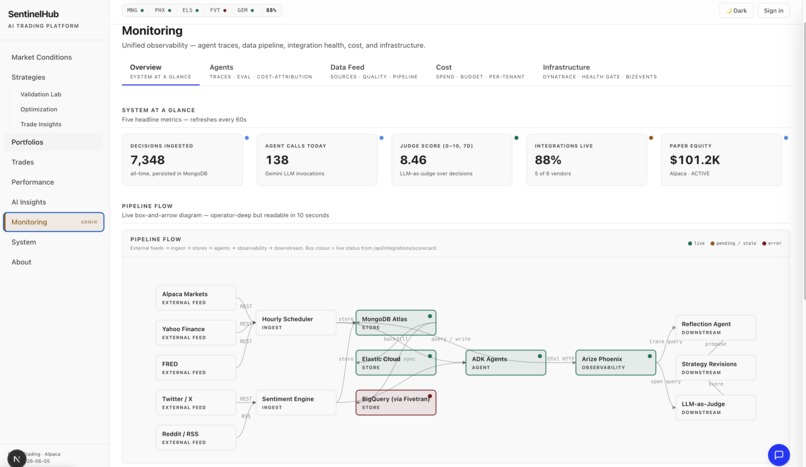Go to Trades page
This screenshot has width=806, height=467.
pos(53,162)
